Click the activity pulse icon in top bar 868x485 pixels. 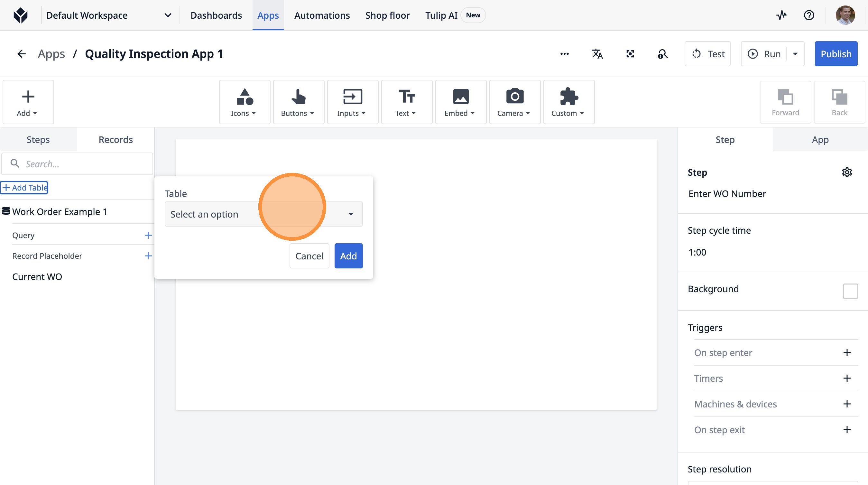(x=781, y=15)
